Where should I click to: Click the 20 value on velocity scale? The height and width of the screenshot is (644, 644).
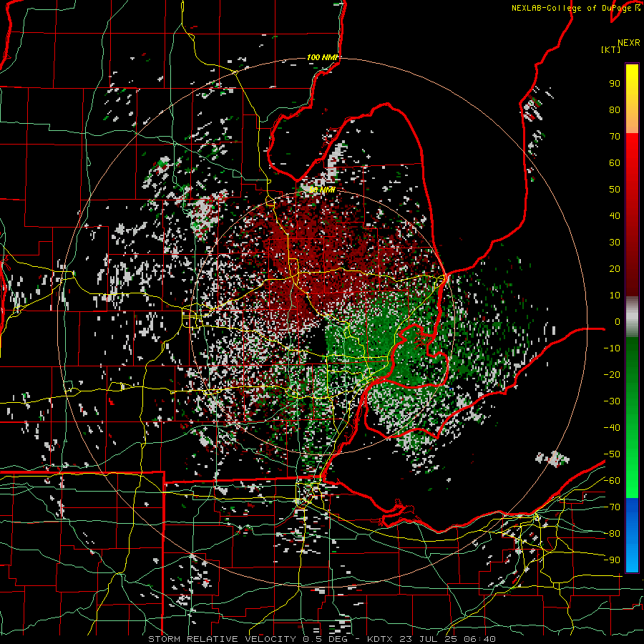pyautogui.click(x=615, y=269)
